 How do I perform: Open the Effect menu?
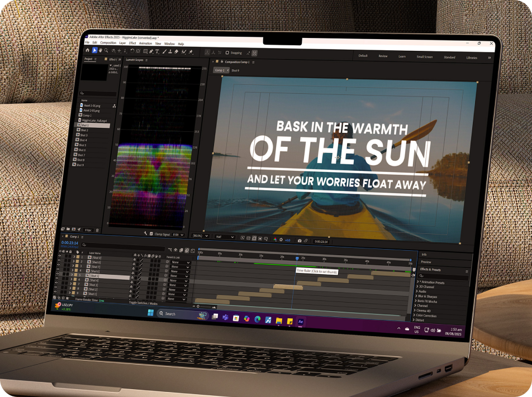click(132, 43)
